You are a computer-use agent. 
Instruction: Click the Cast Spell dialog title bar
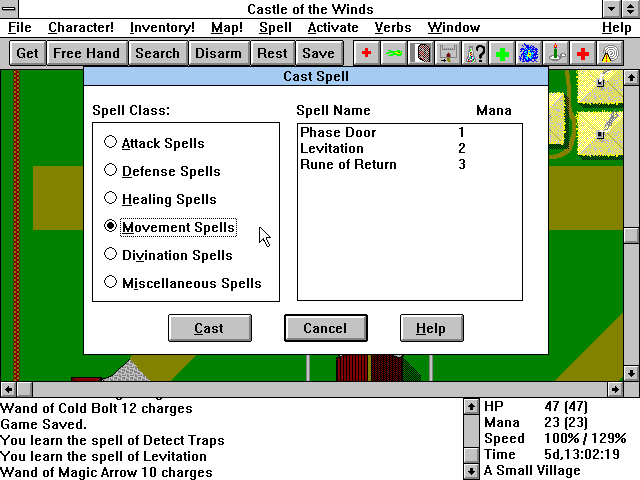click(x=316, y=76)
